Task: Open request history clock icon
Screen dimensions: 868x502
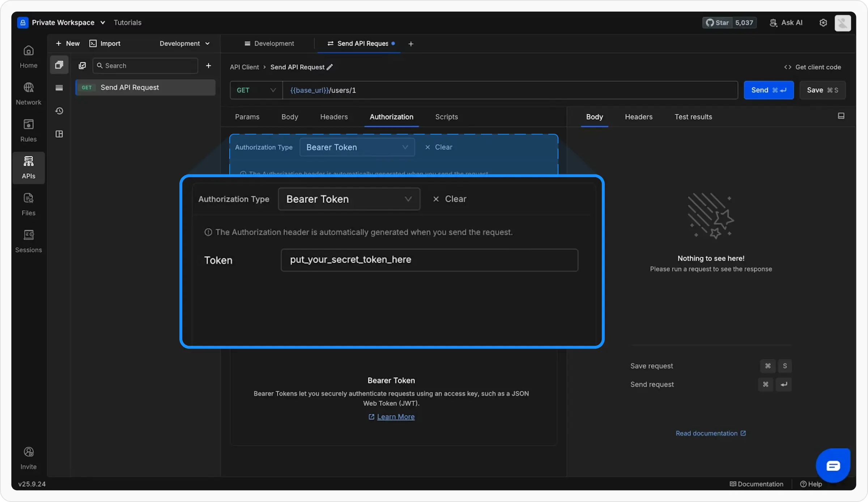Action: click(59, 111)
